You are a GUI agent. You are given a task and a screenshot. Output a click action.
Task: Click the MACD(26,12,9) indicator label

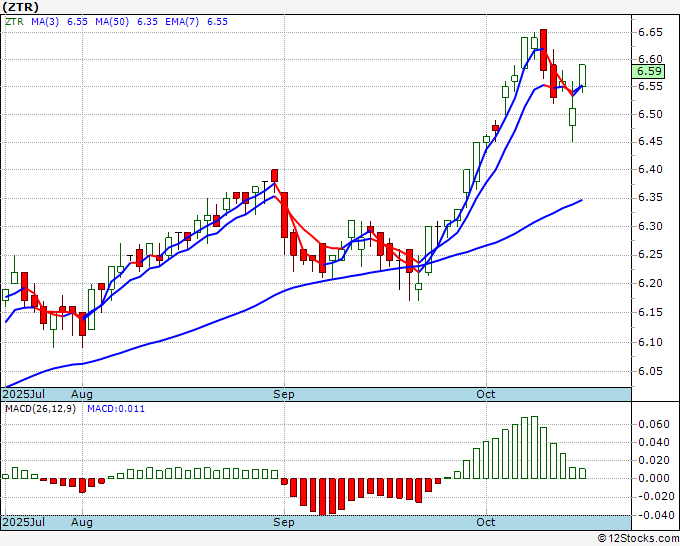pos(40,409)
